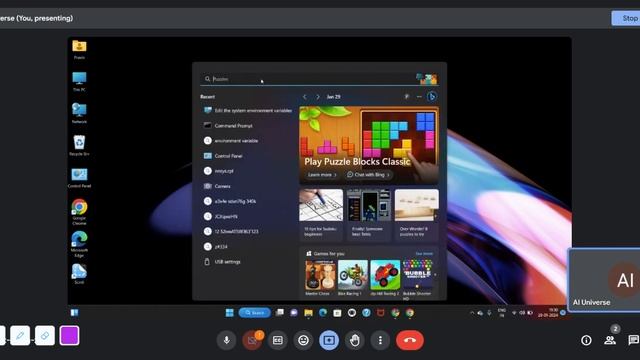Click the taskbar Search pill

tap(255, 313)
